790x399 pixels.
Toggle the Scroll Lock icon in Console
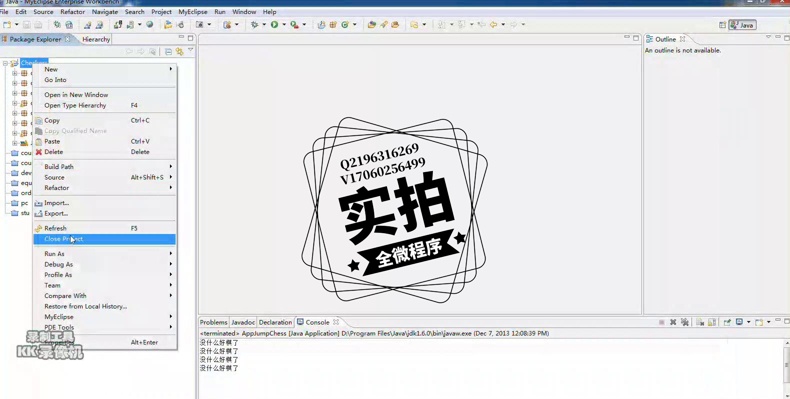(x=712, y=322)
